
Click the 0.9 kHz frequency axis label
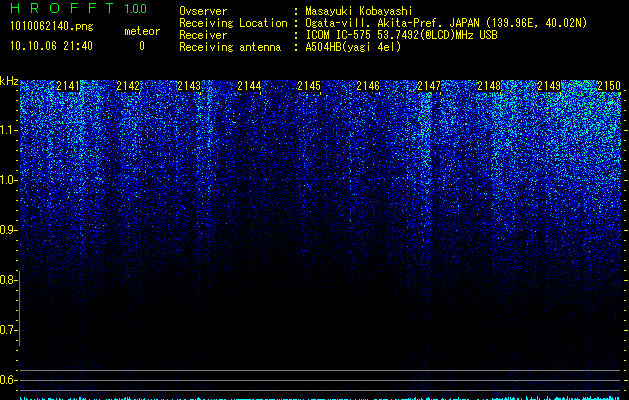click(x=8, y=230)
